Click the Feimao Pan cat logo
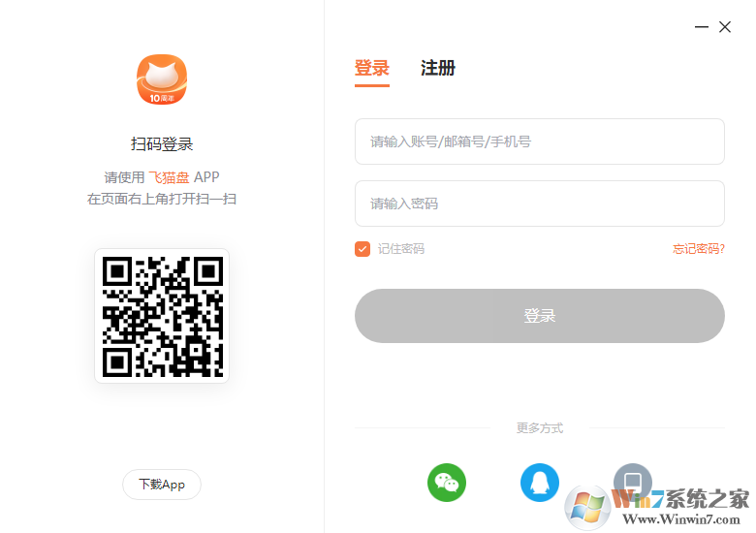This screenshot has height=533, width=756. 162,79
